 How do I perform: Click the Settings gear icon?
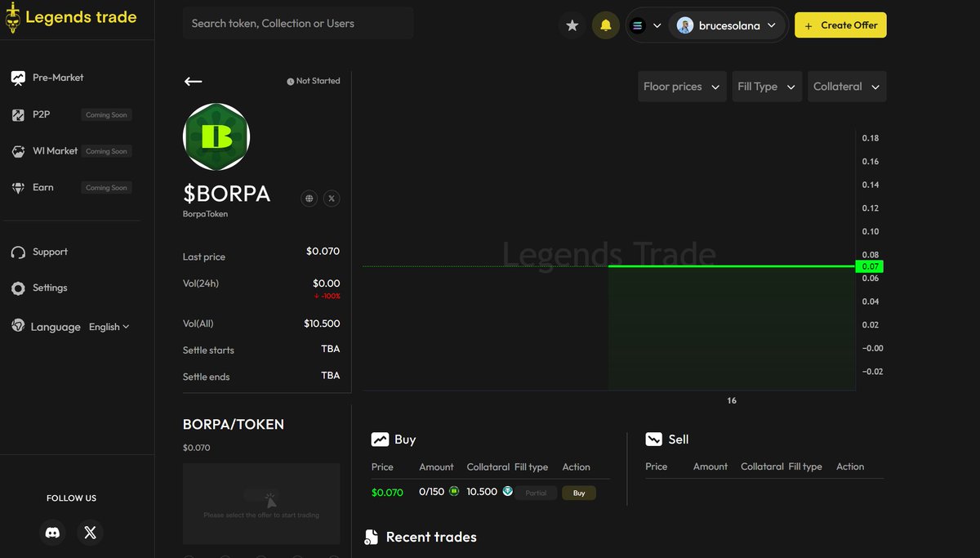[x=18, y=288]
